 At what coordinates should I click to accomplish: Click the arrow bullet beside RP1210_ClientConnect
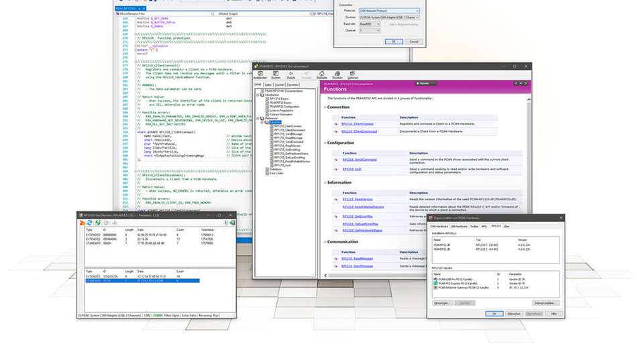[336, 124]
